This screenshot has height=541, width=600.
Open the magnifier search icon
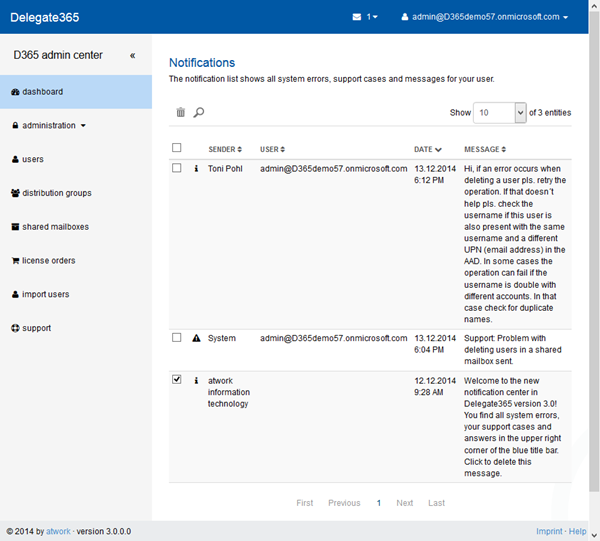pyautogui.click(x=199, y=112)
